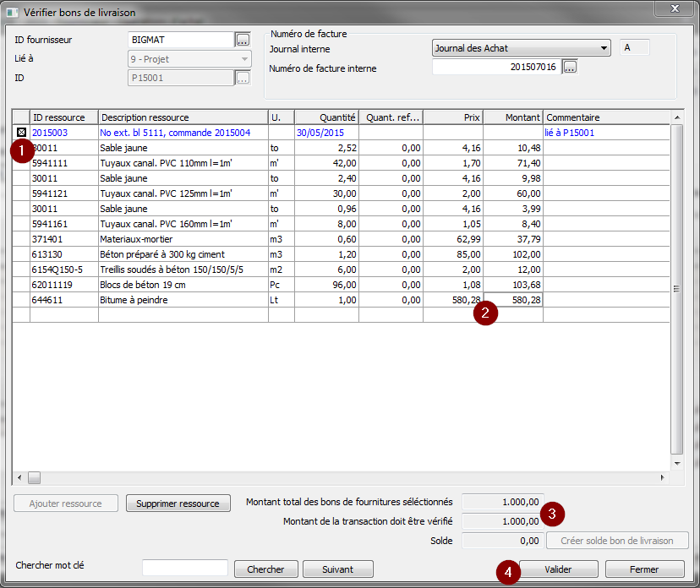Open lookup for internal invoice number
This screenshot has height=588, width=700.
[570, 68]
